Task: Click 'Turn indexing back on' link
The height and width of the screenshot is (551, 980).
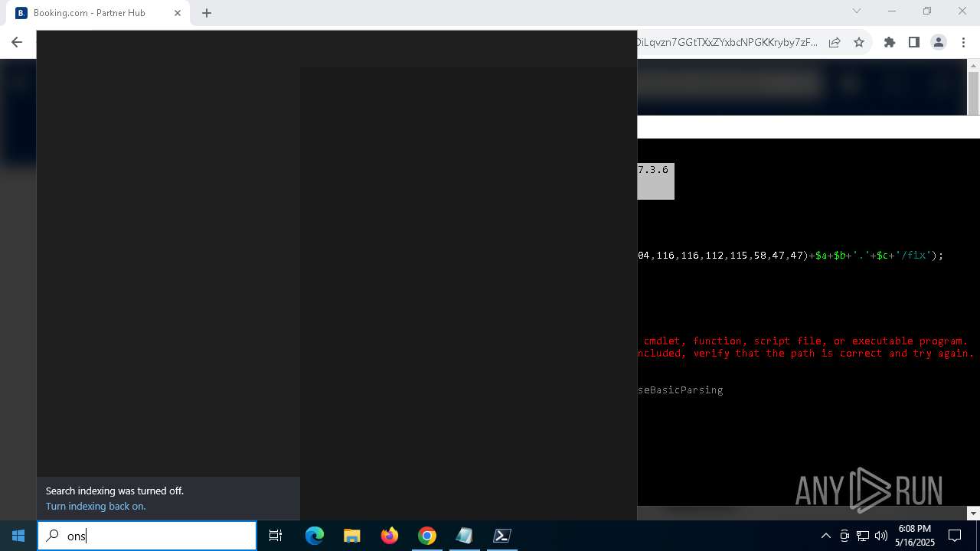Action: [96, 506]
